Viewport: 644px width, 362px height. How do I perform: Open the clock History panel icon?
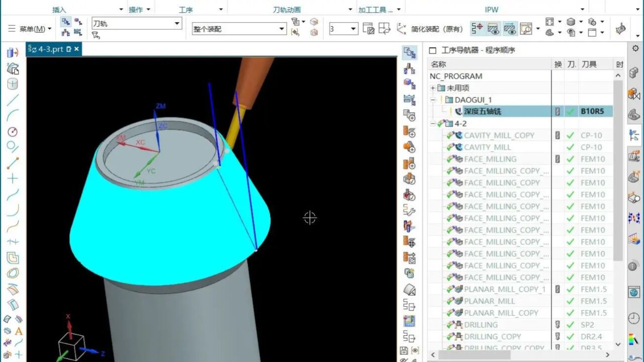click(x=634, y=318)
